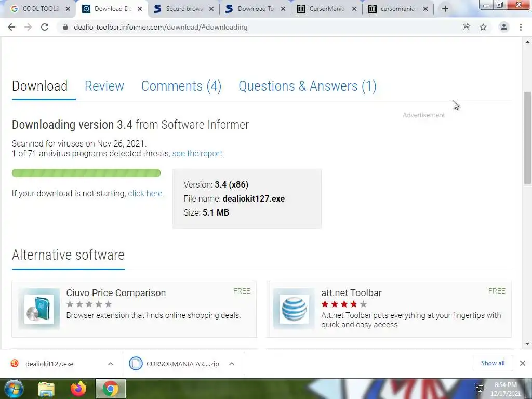
Task: Open the Comments (4) section
Action: coord(181,86)
